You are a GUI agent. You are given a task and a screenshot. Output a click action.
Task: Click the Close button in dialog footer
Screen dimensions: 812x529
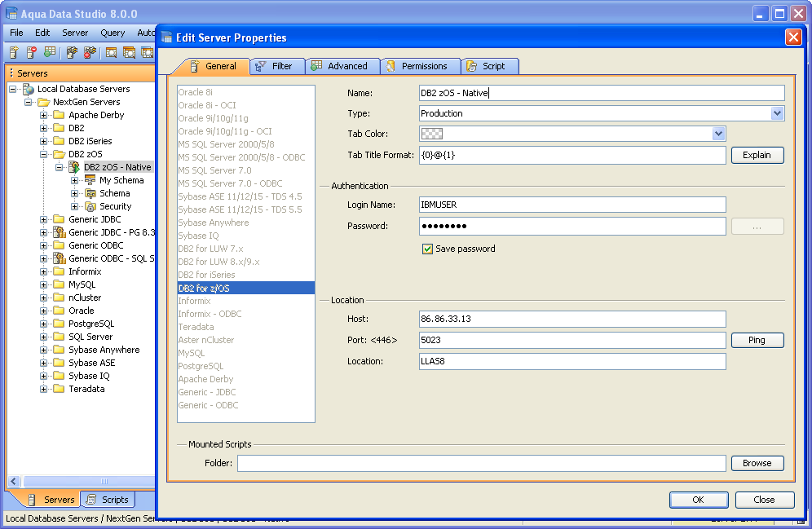[x=765, y=500]
